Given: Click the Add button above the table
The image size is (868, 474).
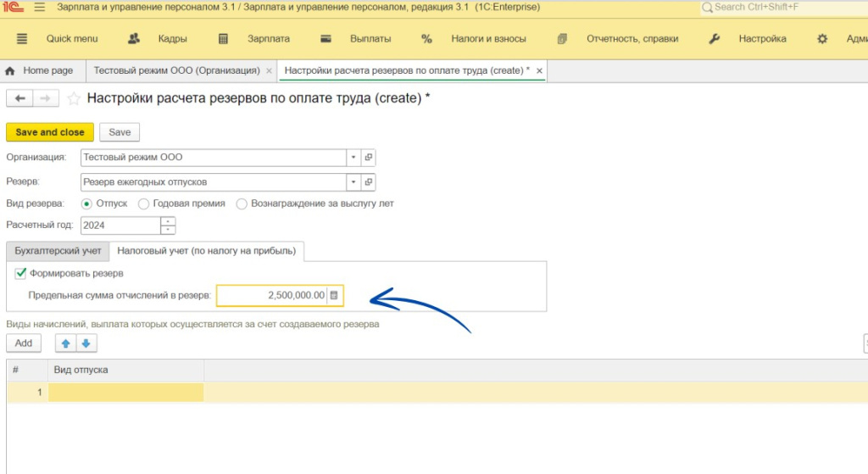Looking at the screenshot, I should coord(24,343).
